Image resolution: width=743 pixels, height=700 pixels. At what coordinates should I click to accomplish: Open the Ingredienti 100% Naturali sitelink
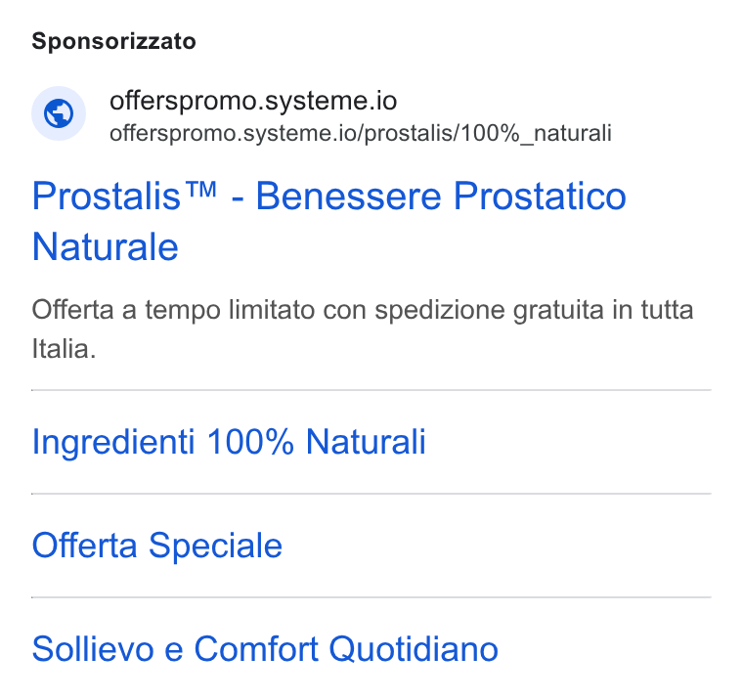229,442
